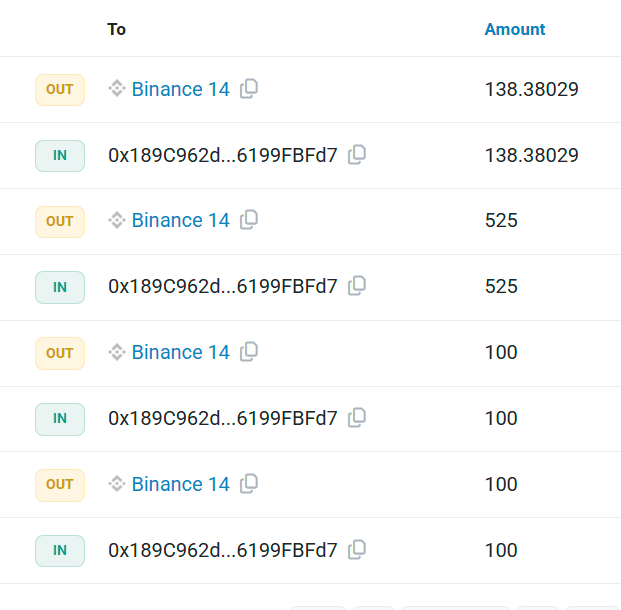Select address 0x189C962d...6199FBFd7 in 138.38029 row

[x=223, y=155]
